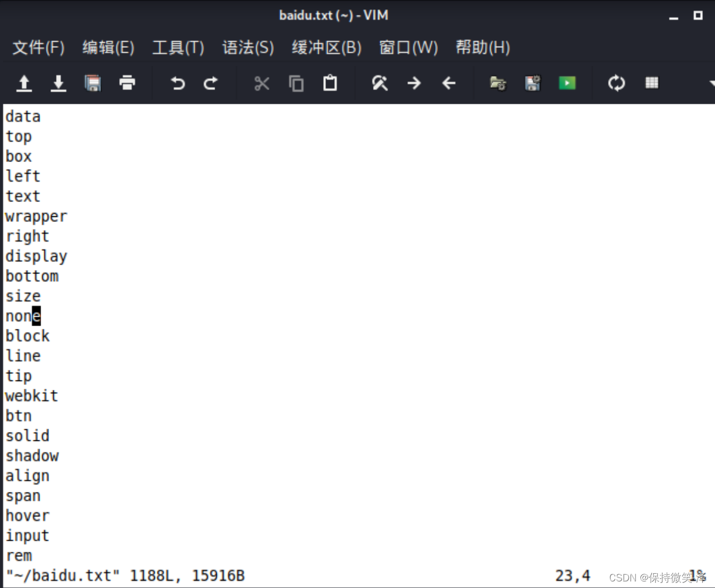Open the 帮助(H) menu
715x588 pixels.
pyautogui.click(x=483, y=48)
